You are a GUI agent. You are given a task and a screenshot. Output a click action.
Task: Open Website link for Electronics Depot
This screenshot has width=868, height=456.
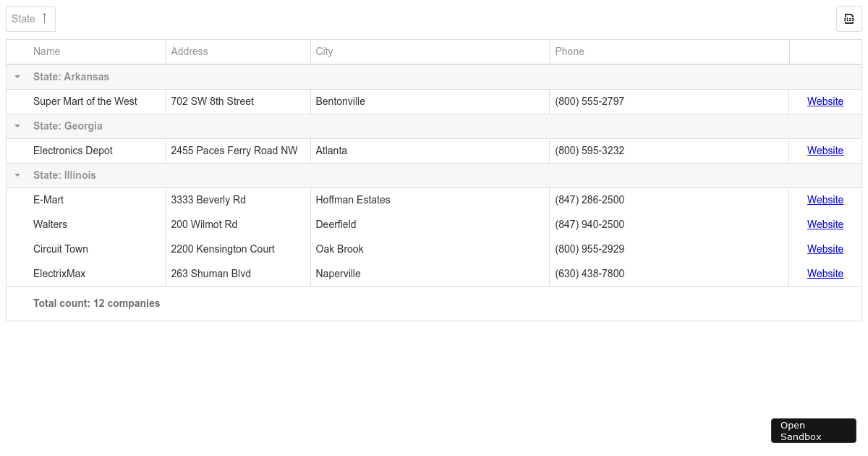pos(825,151)
